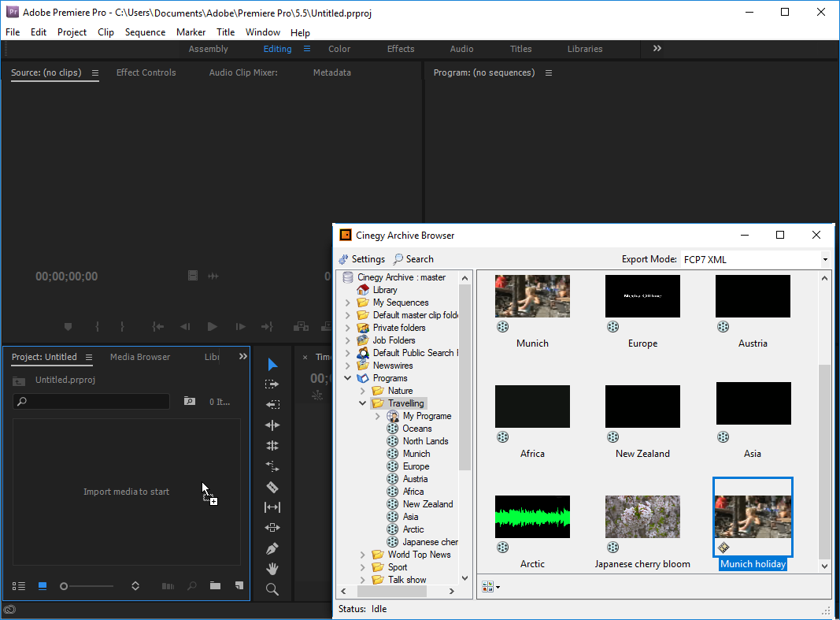
Task: Click the Project panel search field
Action: click(x=91, y=401)
